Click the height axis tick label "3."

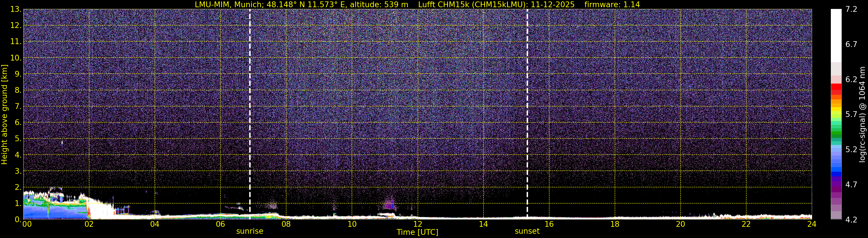coord(18,171)
